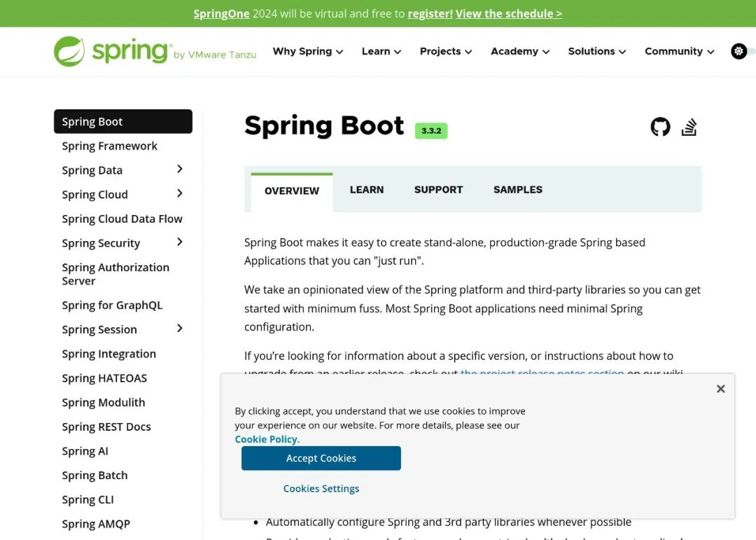Open the Stack Overflow icon link
This screenshot has height=540, width=756.
(x=689, y=127)
